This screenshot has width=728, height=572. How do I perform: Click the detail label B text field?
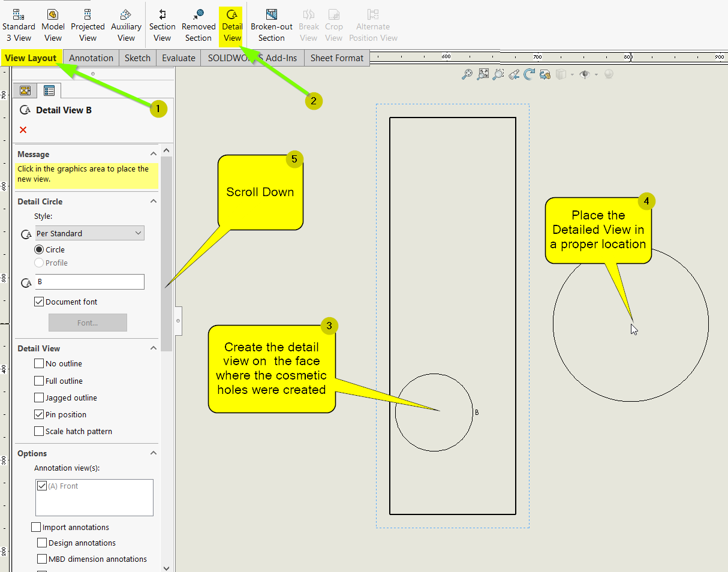(x=89, y=282)
